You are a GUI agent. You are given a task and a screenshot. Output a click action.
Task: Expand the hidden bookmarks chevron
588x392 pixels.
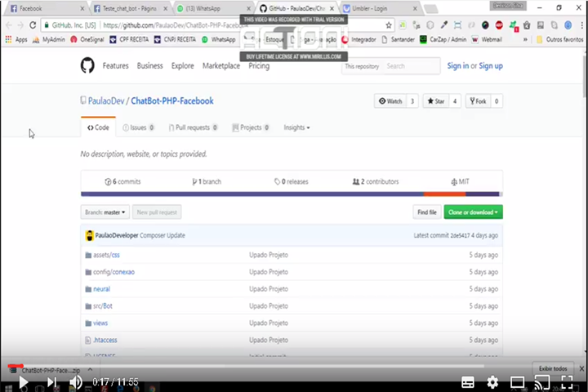click(x=525, y=39)
